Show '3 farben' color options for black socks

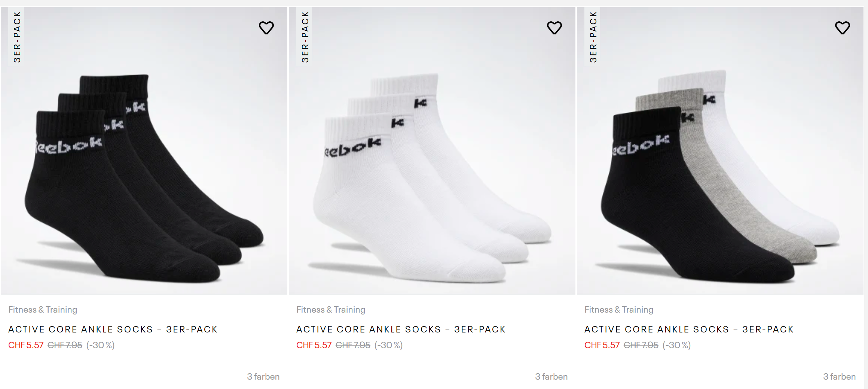[x=263, y=377]
